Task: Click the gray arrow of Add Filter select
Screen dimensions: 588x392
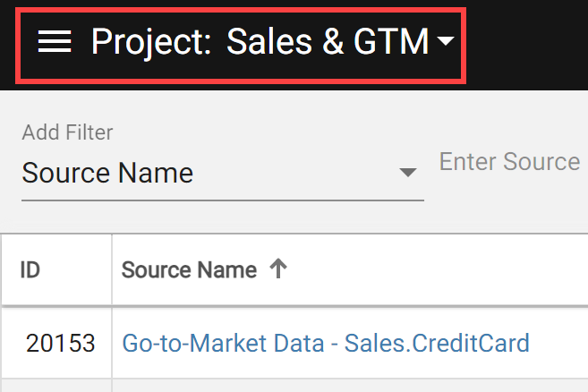Action: click(408, 172)
